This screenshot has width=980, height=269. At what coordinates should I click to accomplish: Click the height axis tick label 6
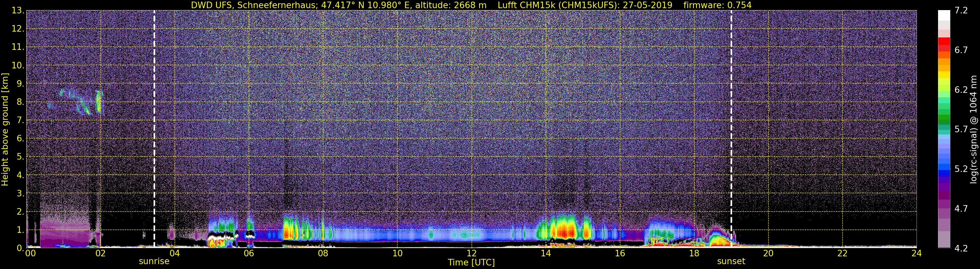coord(20,139)
